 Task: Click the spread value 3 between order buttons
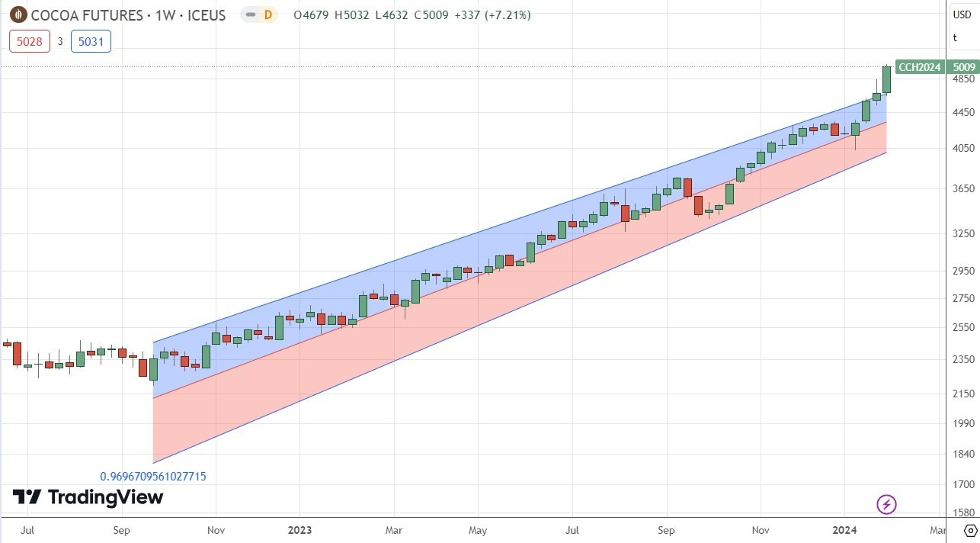(x=60, y=42)
